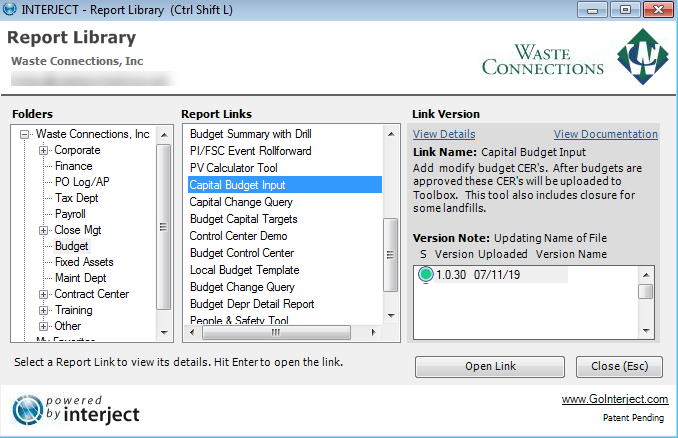Click Folders tree scroll down arrow
The width and height of the screenshot is (678, 438).
click(x=164, y=332)
